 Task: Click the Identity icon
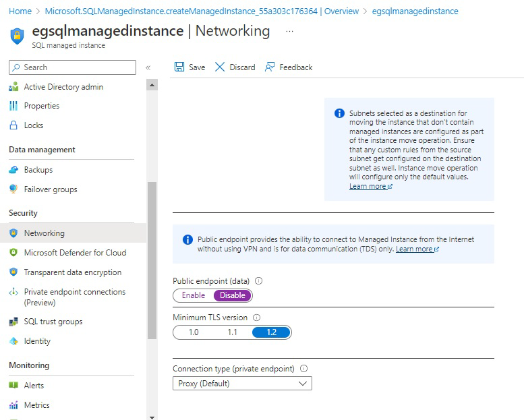tap(13, 341)
